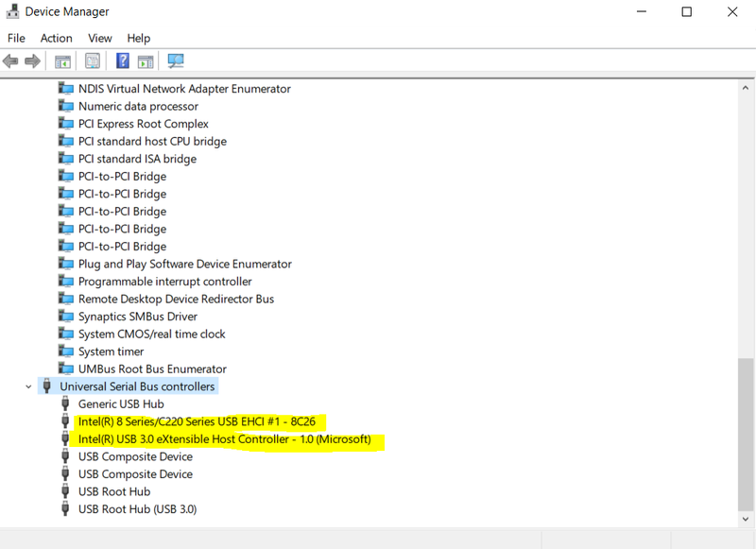Open the View menu
Screen dimensions: 756x549
click(100, 38)
